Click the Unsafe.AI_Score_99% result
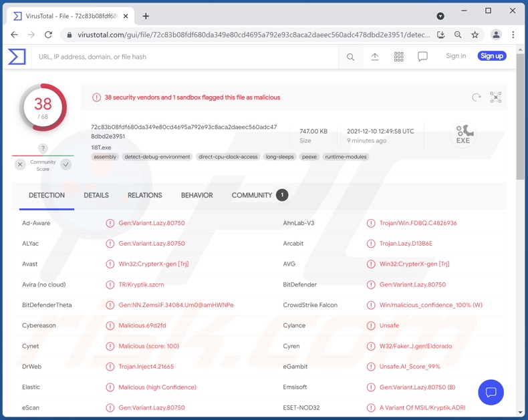The image size is (528, 420). coord(410,367)
